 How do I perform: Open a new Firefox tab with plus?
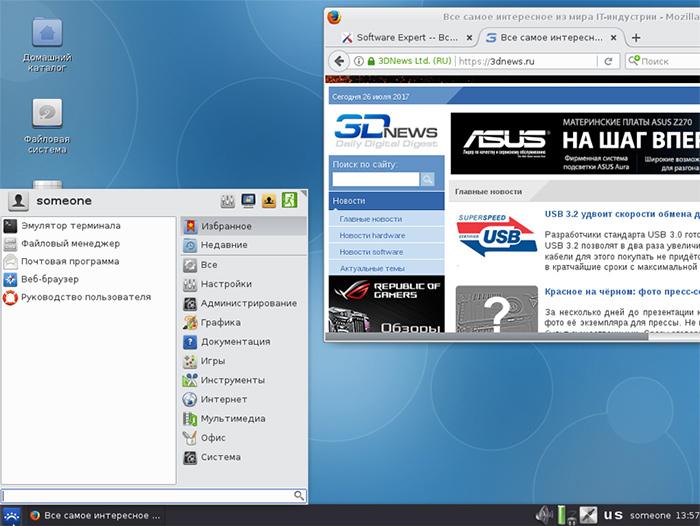coord(636,38)
